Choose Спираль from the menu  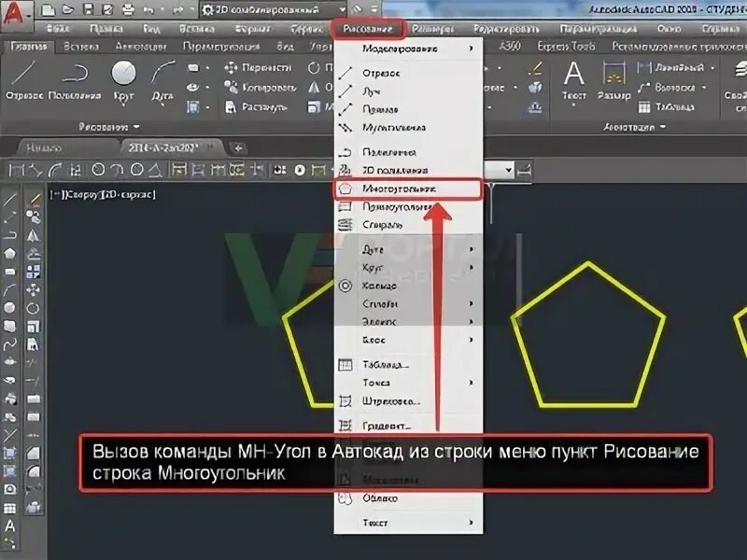(409, 225)
